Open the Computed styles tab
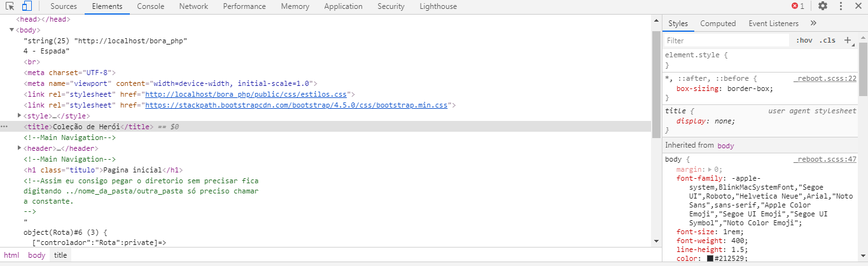Viewport: 868px width, 266px height. pos(718,24)
